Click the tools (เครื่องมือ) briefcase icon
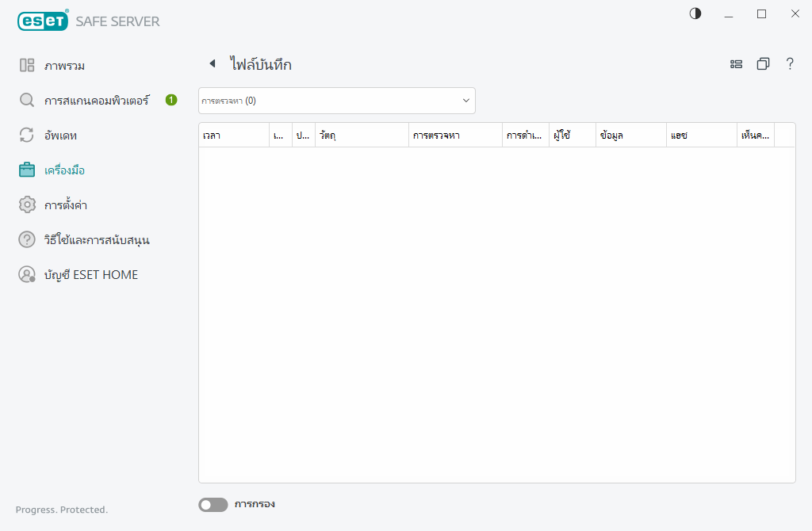 pyautogui.click(x=27, y=170)
